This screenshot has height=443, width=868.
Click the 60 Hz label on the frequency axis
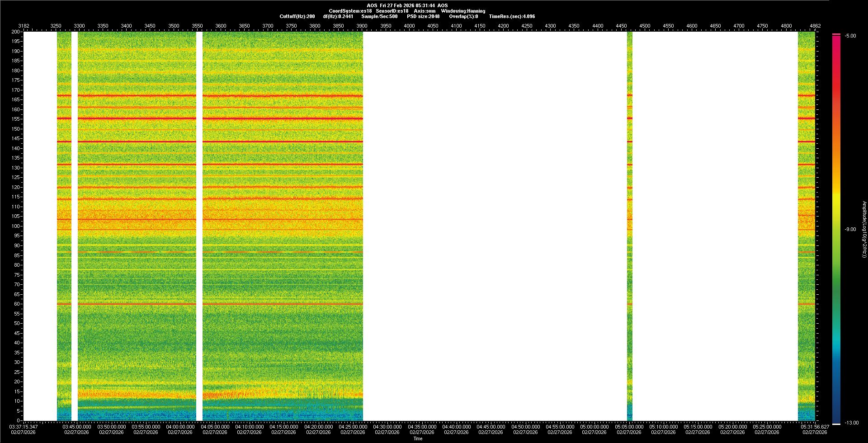click(17, 304)
